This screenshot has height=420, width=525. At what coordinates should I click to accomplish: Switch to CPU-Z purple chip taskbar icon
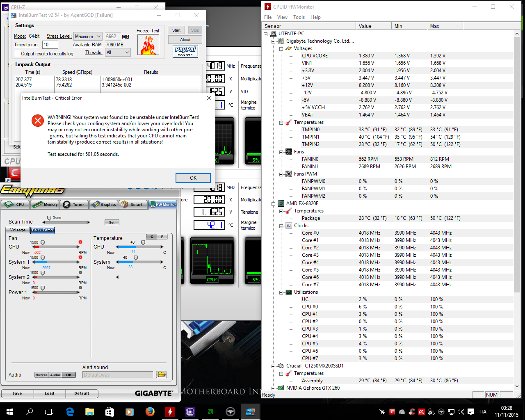(x=190, y=411)
